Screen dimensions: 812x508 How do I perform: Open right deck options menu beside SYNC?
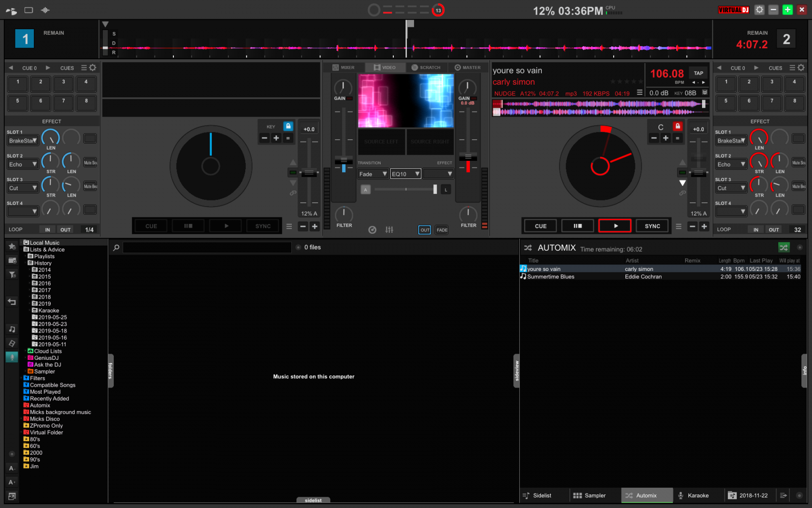point(679,226)
